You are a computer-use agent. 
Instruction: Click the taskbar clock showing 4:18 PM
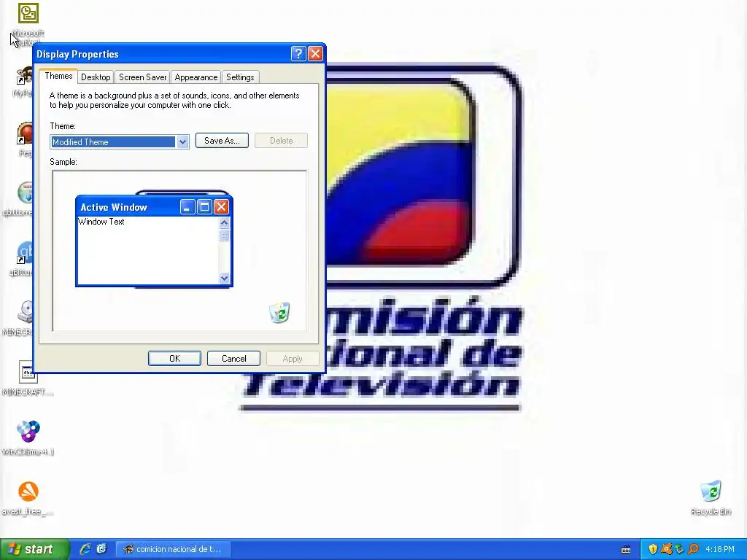tap(720, 549)
